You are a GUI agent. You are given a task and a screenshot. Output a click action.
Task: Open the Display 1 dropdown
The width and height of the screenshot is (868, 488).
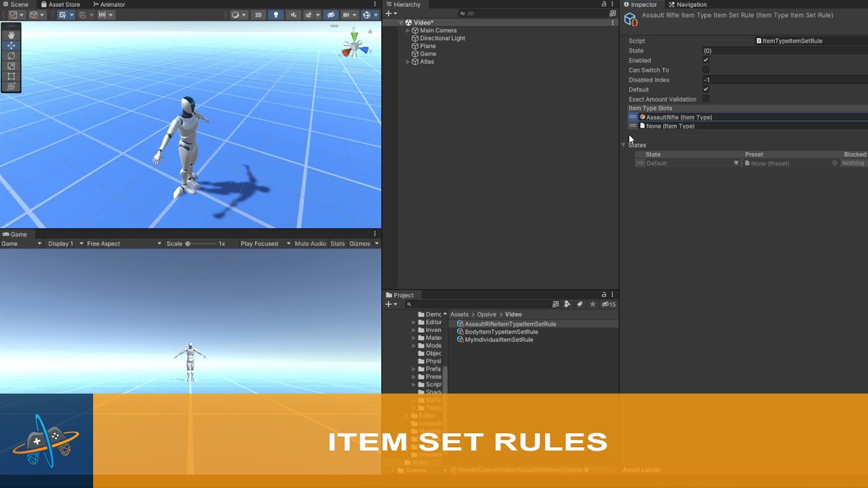point(66,243)
